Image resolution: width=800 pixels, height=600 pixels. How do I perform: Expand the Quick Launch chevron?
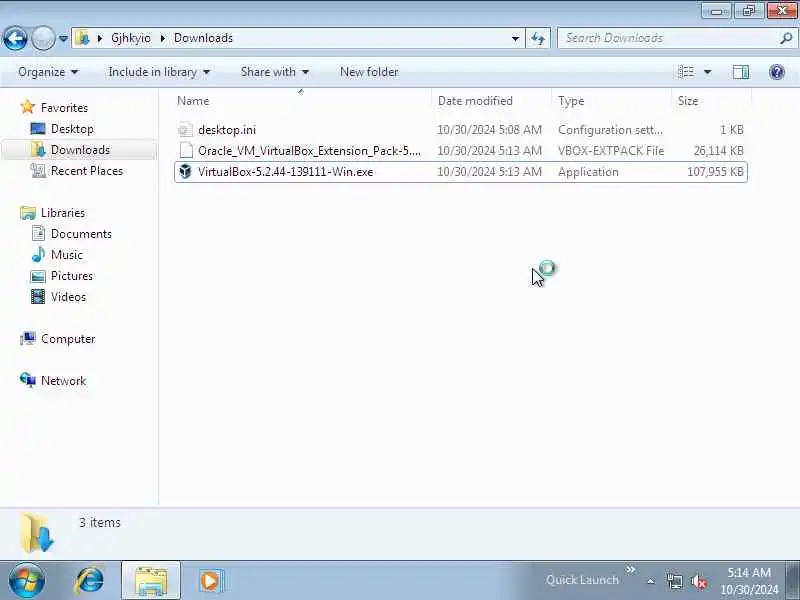(631, 569)
